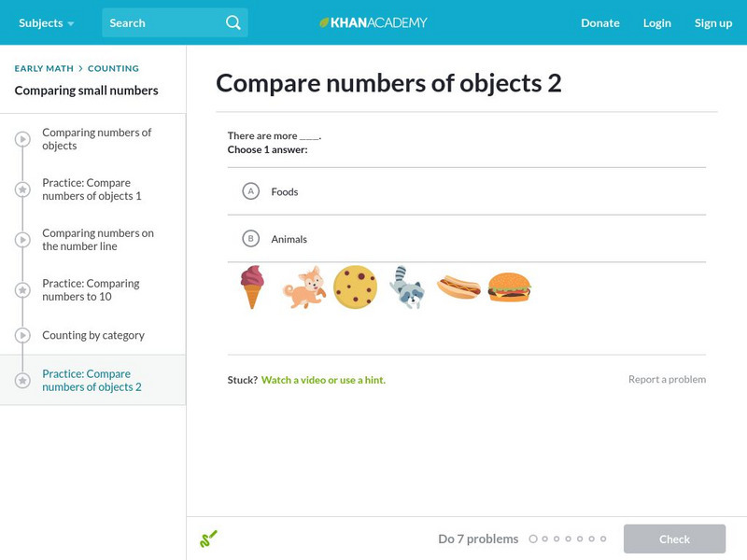Screen dimensions: 747x560
Task: Click the star icon for Compare numbers of objects 1
Action: pos(22,189)
